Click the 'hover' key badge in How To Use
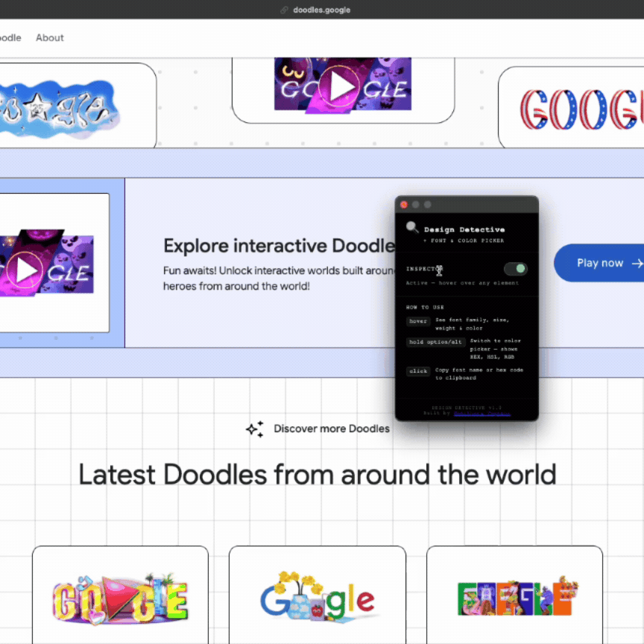This screenshot has width=644, height=644. pyautogui.click(x=417, y=321)
